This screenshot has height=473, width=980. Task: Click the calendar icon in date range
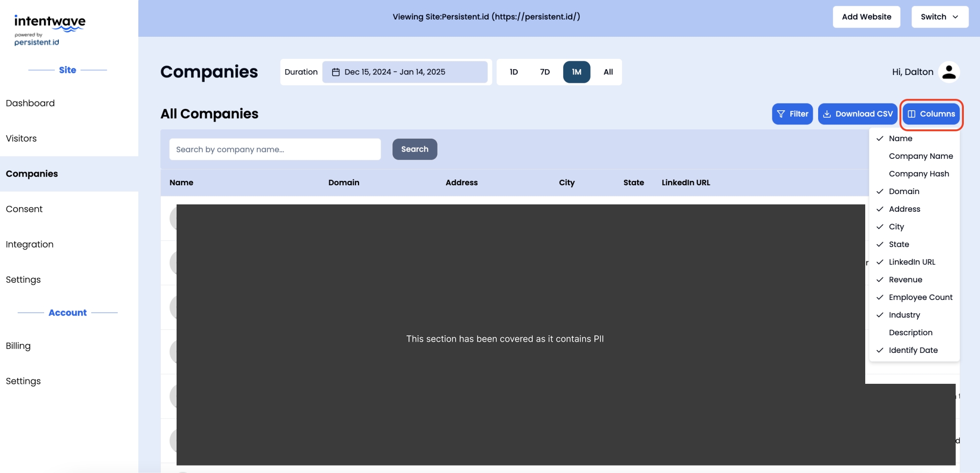[x=336, y=72]
